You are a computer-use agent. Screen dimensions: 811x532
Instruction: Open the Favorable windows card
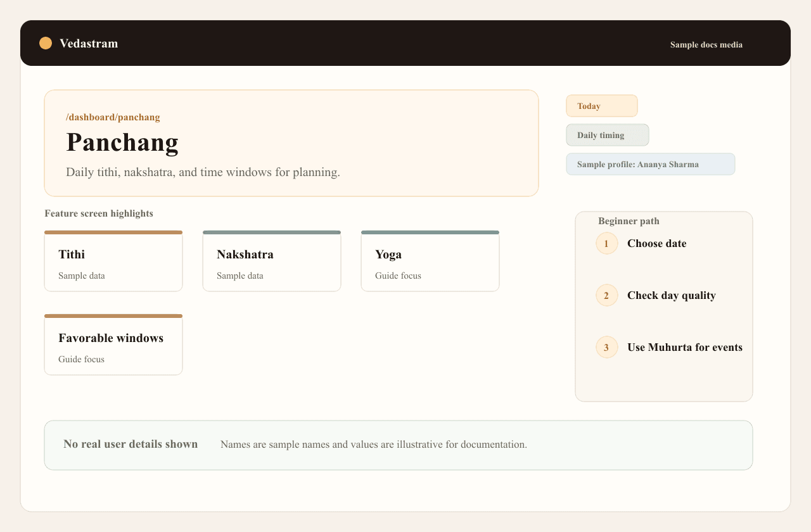pyautogui.click(x=113, y=345)
